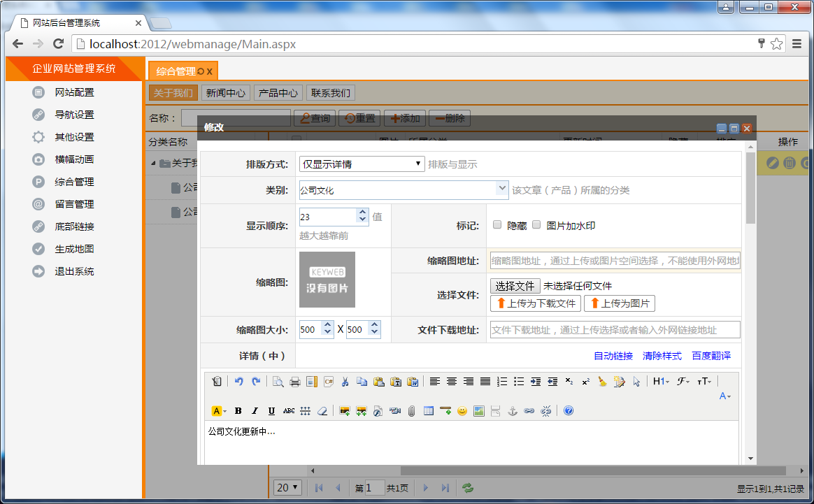This screenshot has height=504, width=814.
Task: Click the 上传为下载文件 button
Action: tap(535, 303)
